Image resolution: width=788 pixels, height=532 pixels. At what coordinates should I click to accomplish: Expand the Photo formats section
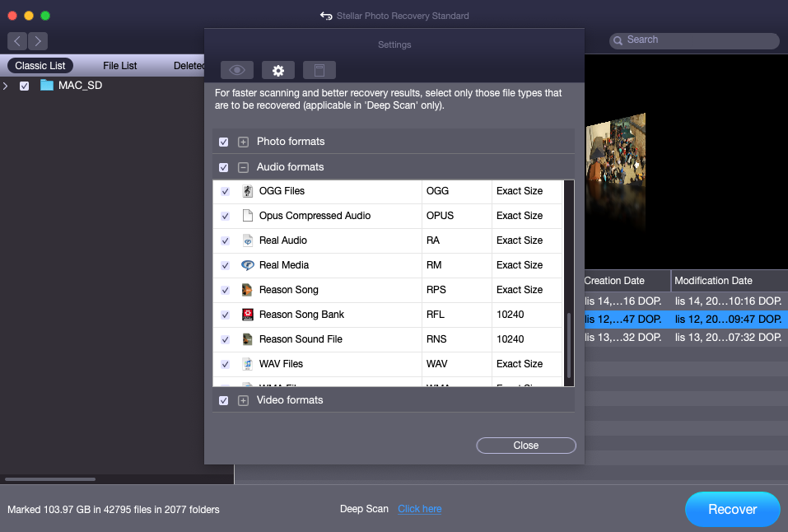[x=243, y=142]
